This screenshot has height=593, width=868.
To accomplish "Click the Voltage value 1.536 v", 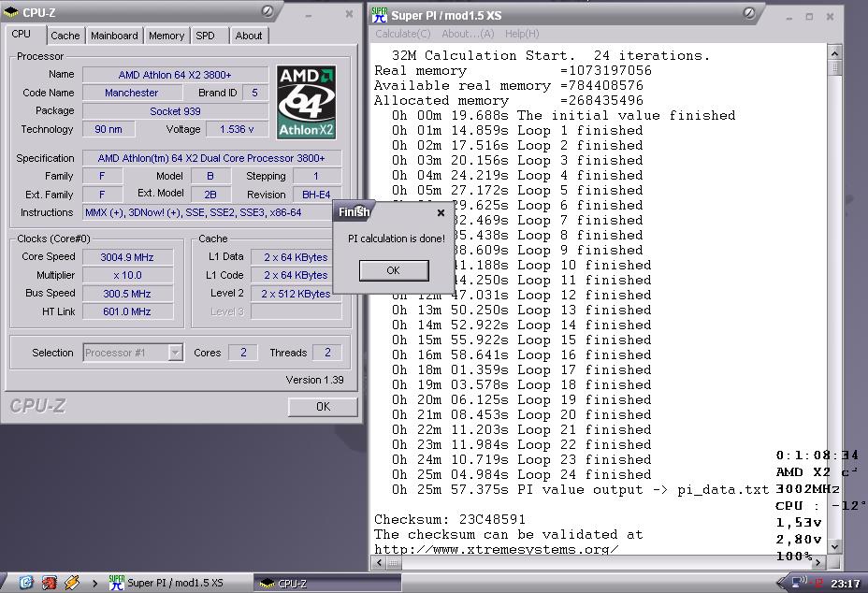I will [x=237, y=129].
